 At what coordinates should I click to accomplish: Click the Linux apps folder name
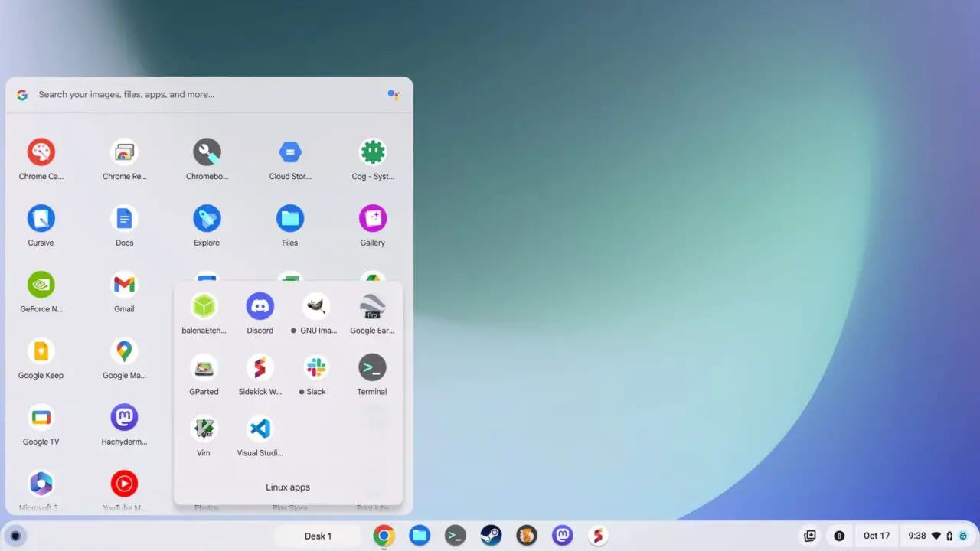(288, 487)
